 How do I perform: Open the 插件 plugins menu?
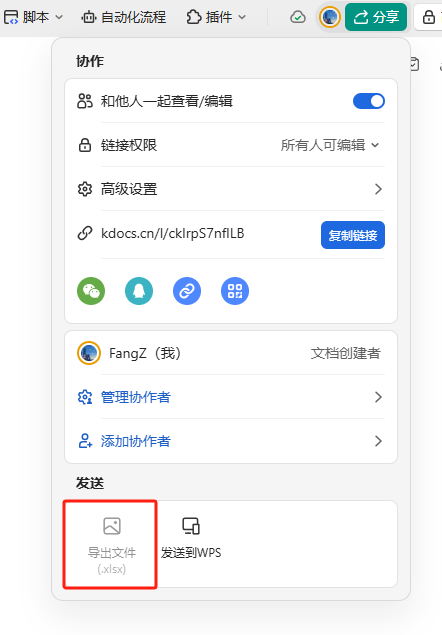click(216, 17)
